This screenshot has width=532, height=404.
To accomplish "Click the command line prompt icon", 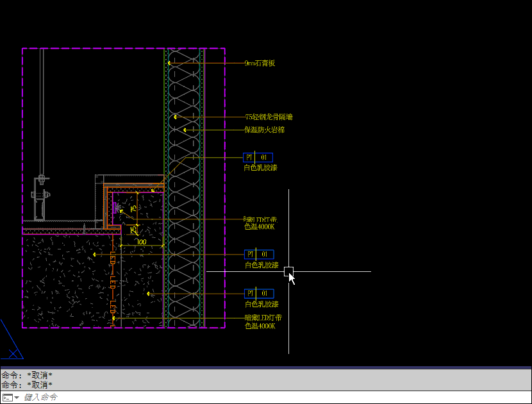I will 6,398.
